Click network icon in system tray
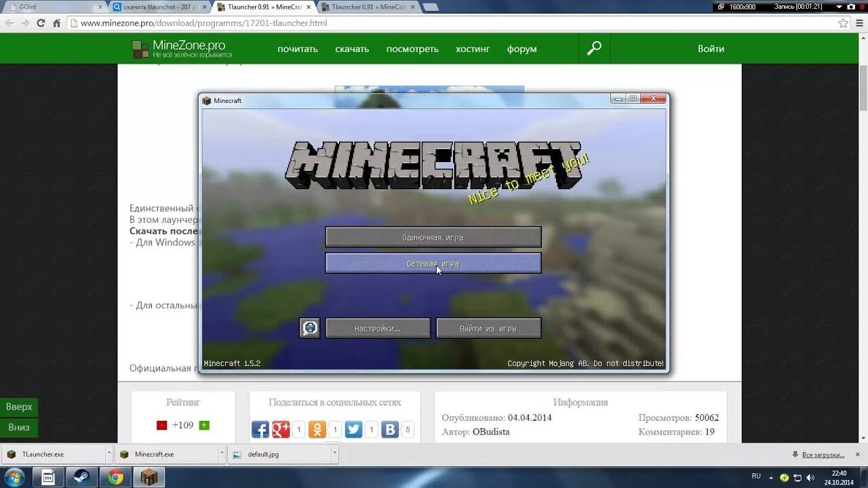This screenshot has height=488, width=868. pos(797,477)
